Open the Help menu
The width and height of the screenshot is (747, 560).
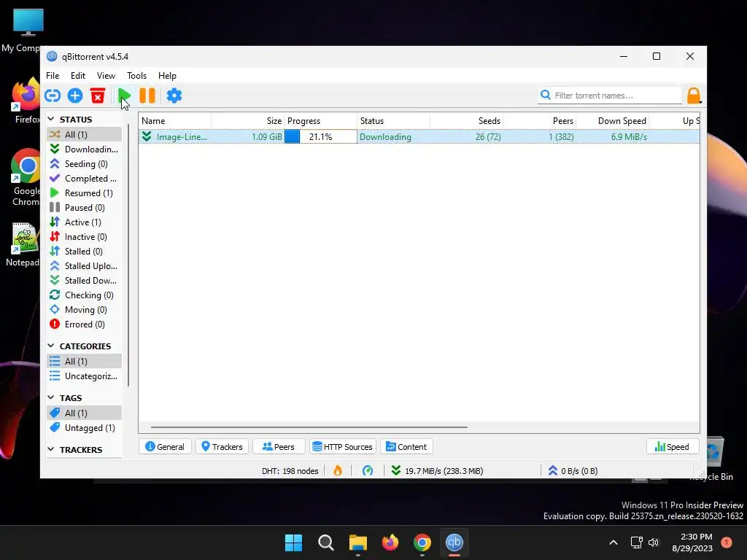pyautogui.click(x=167, y=76)
